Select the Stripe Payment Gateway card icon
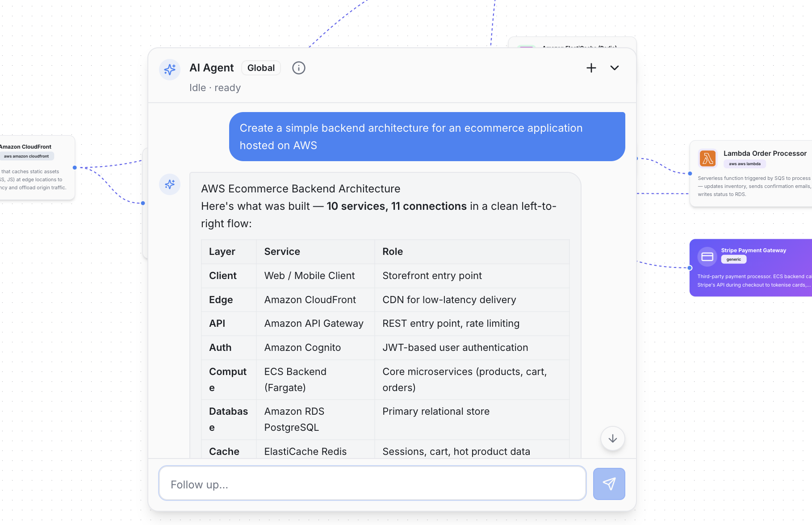This screenshot has width=812, height=525. coord(707,257)
